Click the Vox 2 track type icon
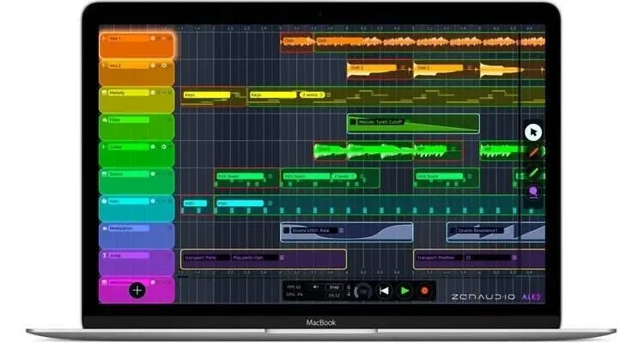 pos(104,65)
